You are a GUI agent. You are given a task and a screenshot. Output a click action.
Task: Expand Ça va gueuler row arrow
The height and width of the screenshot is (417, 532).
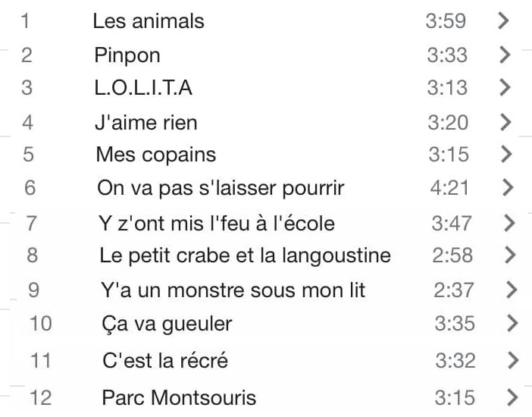tap(512, 323)
